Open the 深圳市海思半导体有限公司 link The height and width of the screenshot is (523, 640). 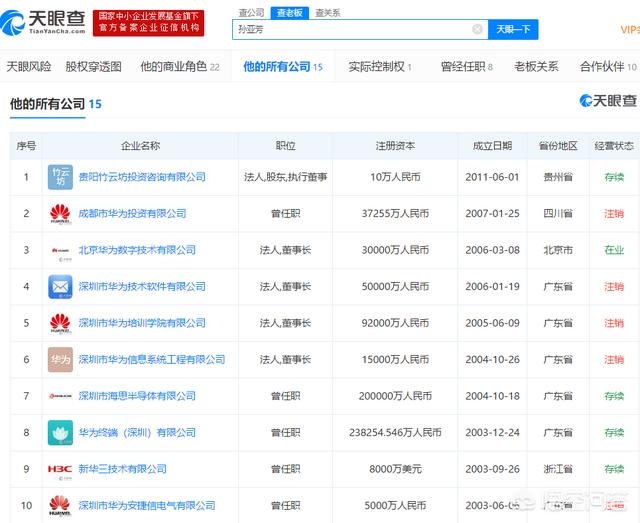pos(137,396)
